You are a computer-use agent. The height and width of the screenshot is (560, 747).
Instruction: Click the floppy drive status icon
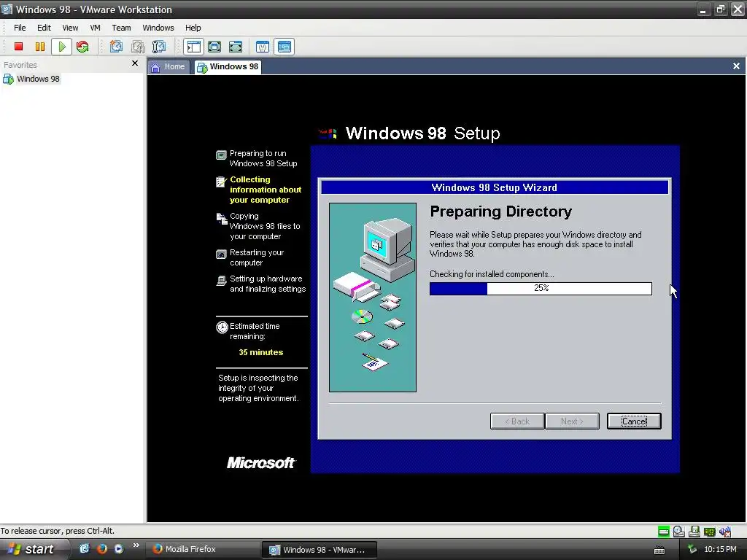tap(694, 532)
